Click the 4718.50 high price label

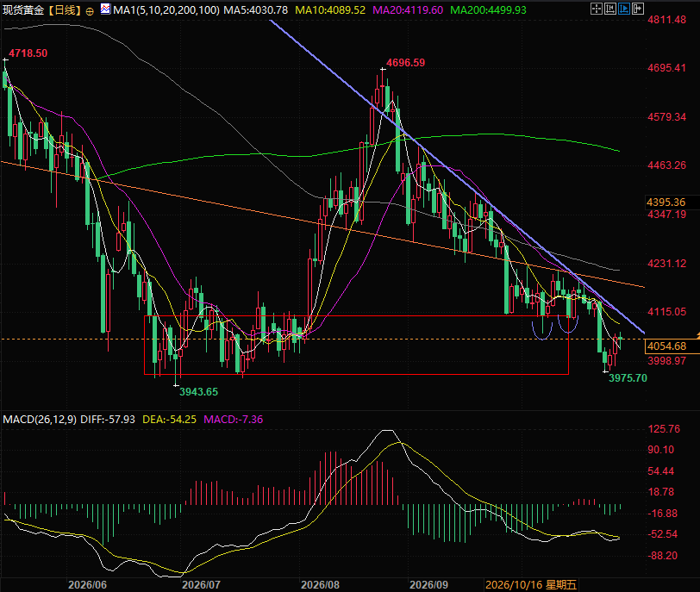pos(28,53)
